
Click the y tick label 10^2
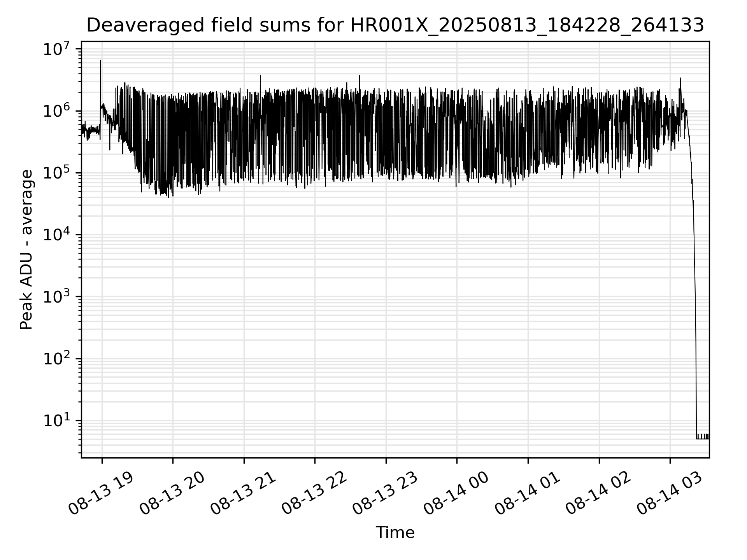[x=56, y=359]
